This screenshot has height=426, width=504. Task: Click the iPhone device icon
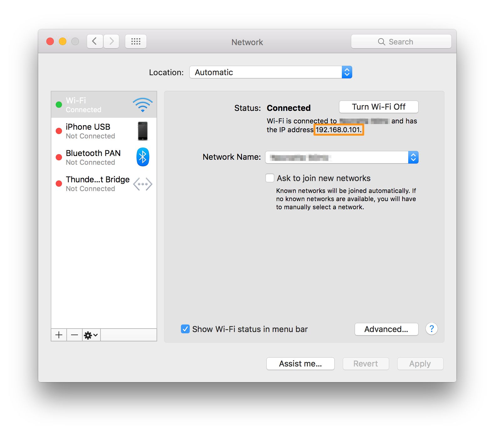coord(143,131)
